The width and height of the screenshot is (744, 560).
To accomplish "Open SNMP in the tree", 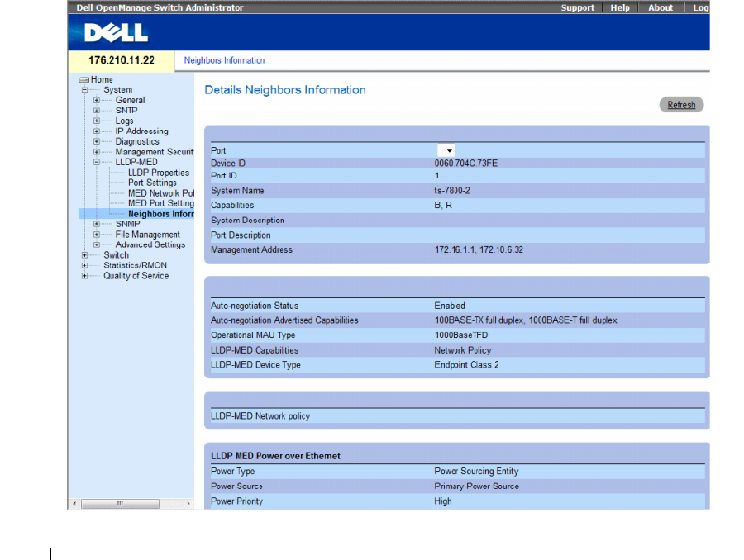I will coord(127,224).
